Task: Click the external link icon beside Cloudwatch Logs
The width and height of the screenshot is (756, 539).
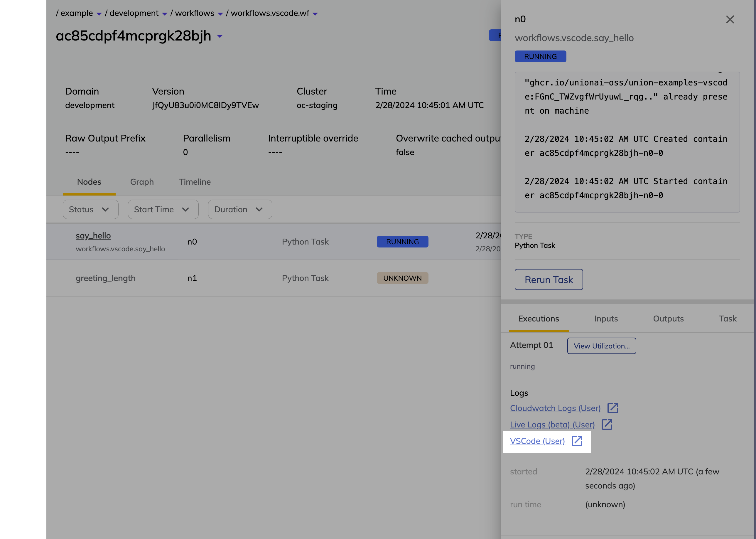Action: (612, 408)
